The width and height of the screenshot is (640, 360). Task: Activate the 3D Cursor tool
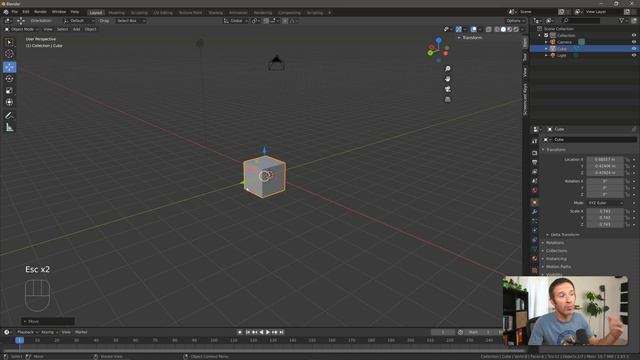(9, 54)
